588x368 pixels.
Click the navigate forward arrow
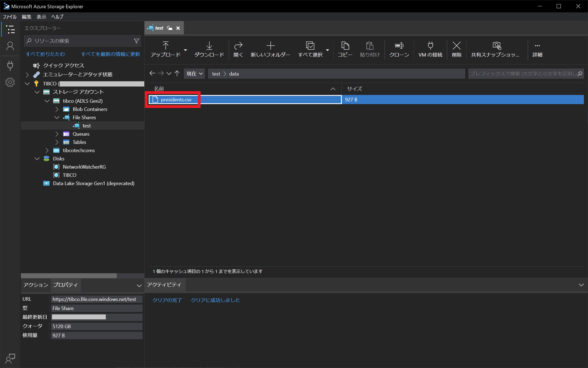pyautogui.click(x=161, y=73)
